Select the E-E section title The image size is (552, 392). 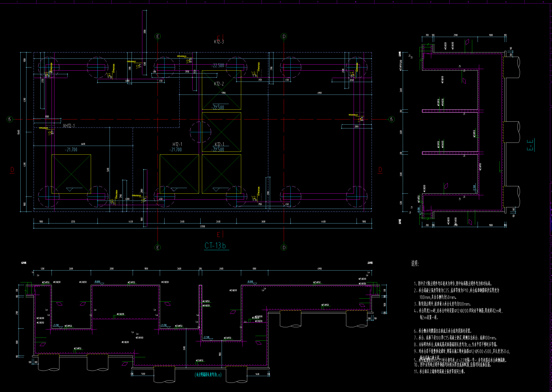coord(530,145)
